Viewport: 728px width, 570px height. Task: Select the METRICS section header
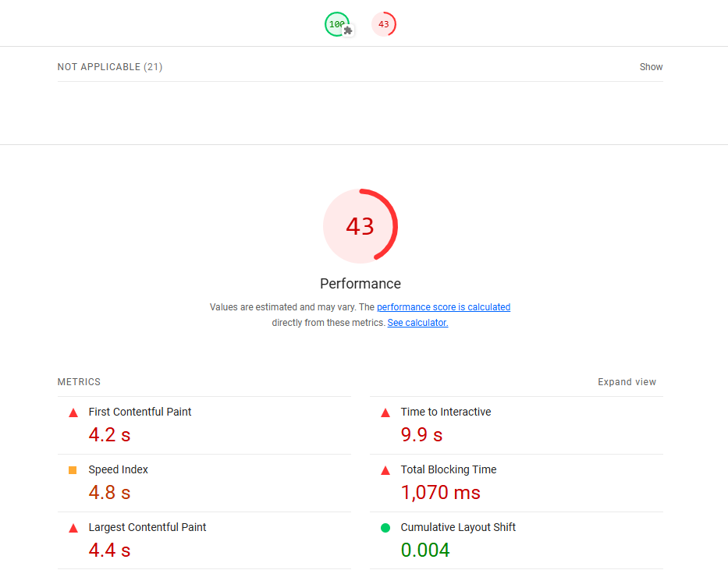[79, 382]
